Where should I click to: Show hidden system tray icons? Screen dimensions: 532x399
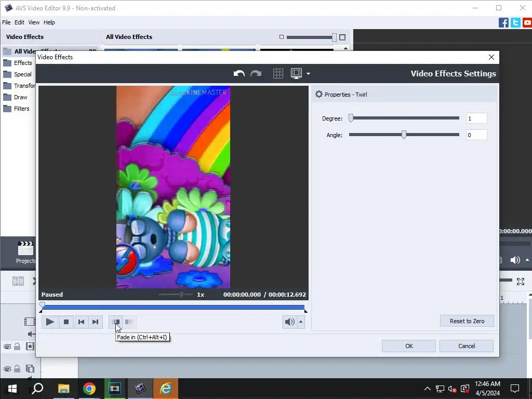click(x=427, y=389)
